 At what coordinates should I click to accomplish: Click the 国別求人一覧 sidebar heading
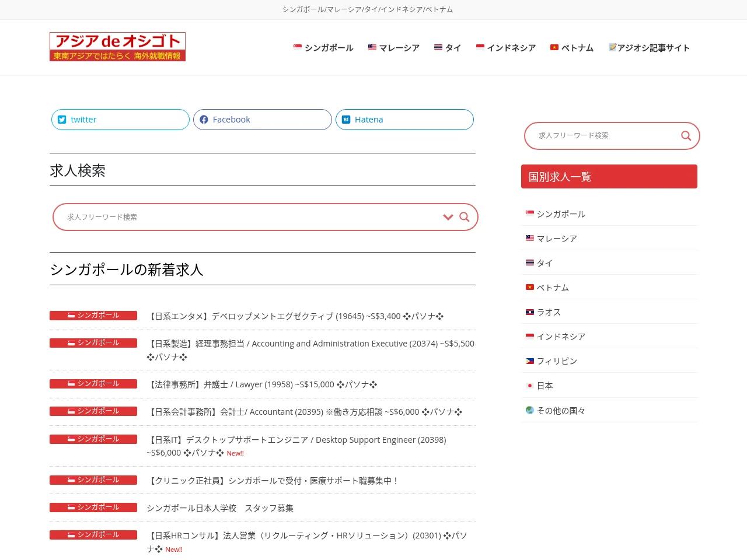(609, 177)
